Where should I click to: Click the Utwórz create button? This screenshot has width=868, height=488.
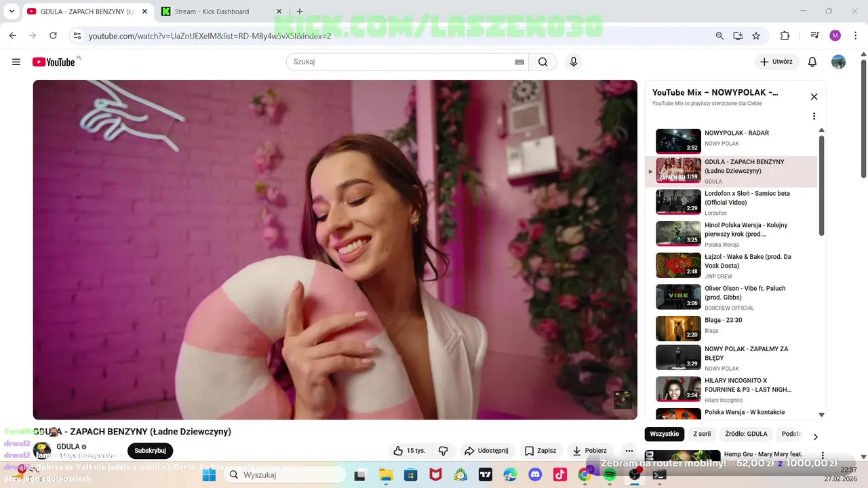pyautogui.click(x=777, y=62)
